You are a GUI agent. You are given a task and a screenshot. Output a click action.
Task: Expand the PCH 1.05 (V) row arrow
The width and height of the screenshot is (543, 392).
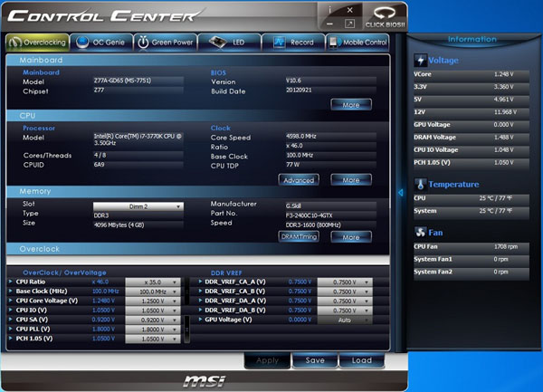11,339
